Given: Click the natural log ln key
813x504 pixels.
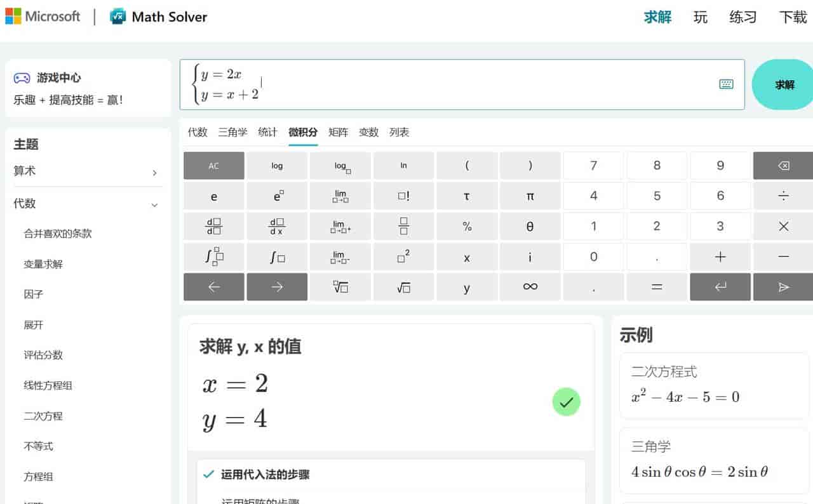Looking at the screenshot, I should tap(403, 165).
